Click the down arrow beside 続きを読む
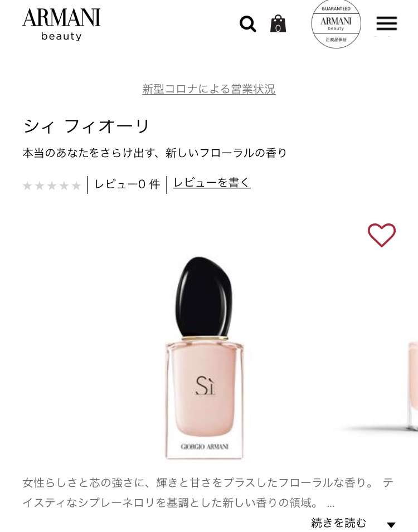Image resolution: width=418 pixels, height=532 pixels. tap(391, 525)
